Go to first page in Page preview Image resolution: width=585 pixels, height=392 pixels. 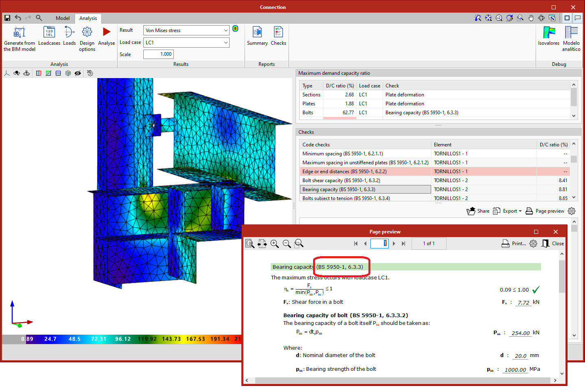pos(356,244)
